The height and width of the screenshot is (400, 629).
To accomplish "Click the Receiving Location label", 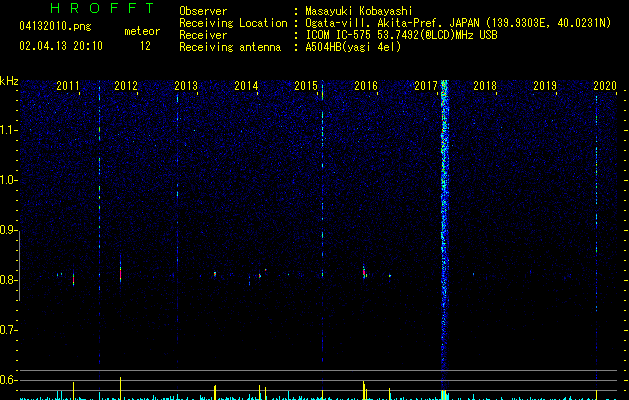I will (x=233, y=23).
